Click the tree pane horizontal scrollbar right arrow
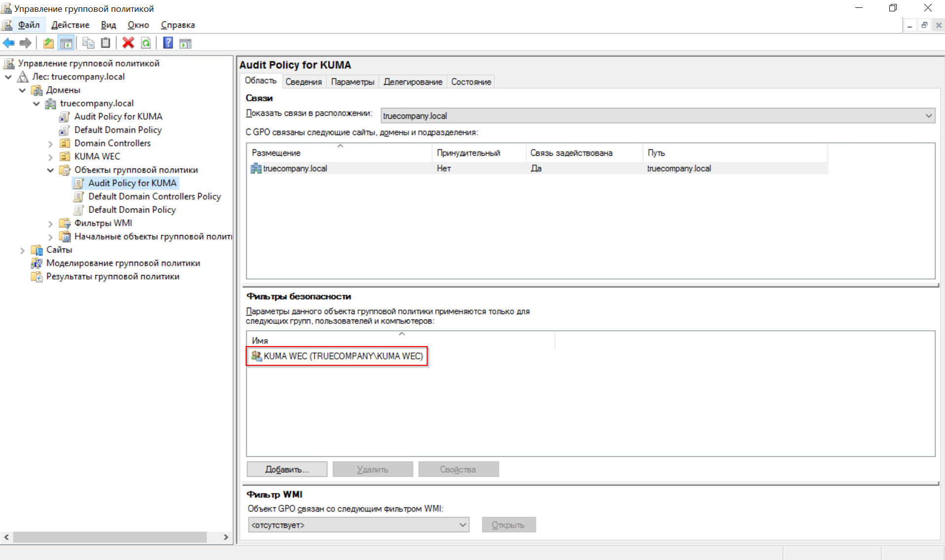Screen dimensions: 945x560 tap(226, 537)
